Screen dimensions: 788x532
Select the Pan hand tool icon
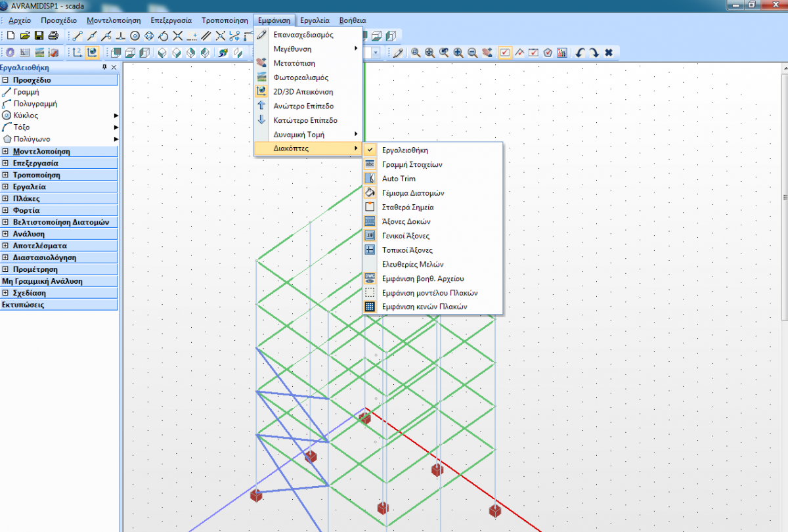tap(487, 53)
